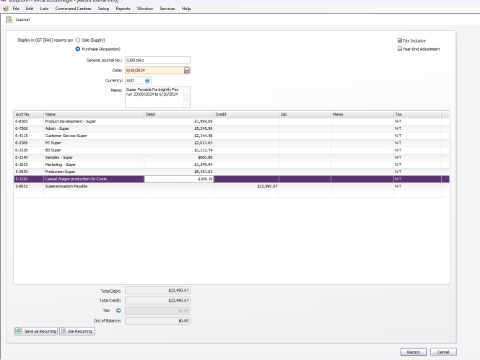This screenshot has width=480, height=360.
Task: Select the Admin - Super row
Action: 231,129
